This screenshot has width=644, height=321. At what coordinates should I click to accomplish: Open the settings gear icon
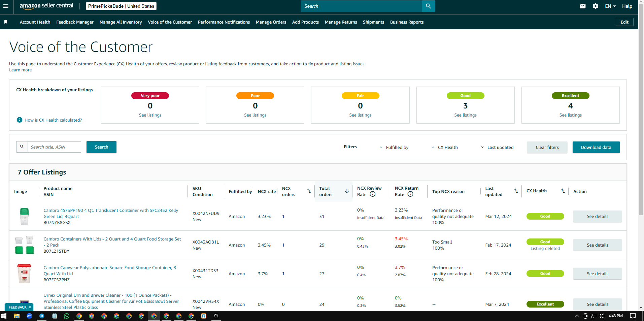[596, 6]
